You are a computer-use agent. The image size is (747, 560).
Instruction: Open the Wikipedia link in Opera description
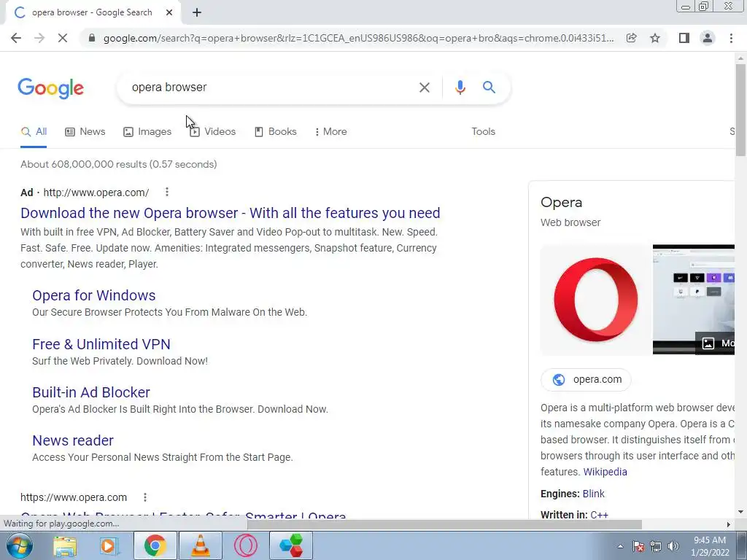point(605,472)
